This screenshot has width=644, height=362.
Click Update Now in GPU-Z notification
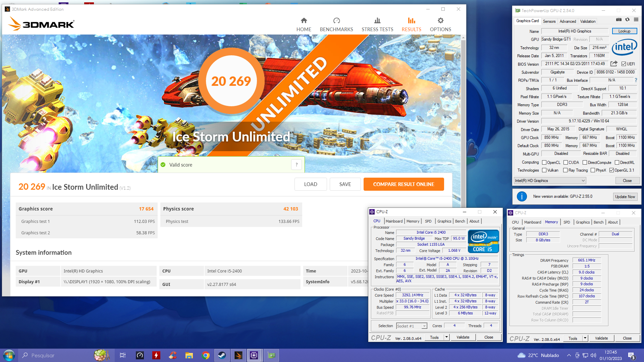click(x=625, y=197)
